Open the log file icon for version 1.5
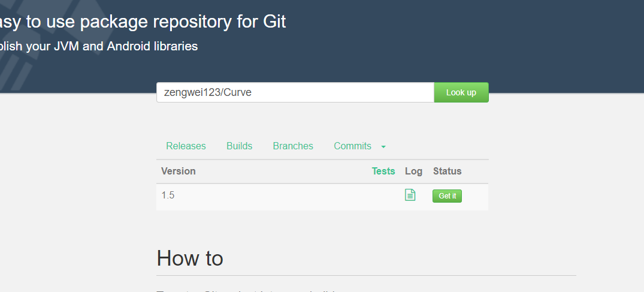Image resolution: width=644 pixels, height=292 pixels. (410, 195)
